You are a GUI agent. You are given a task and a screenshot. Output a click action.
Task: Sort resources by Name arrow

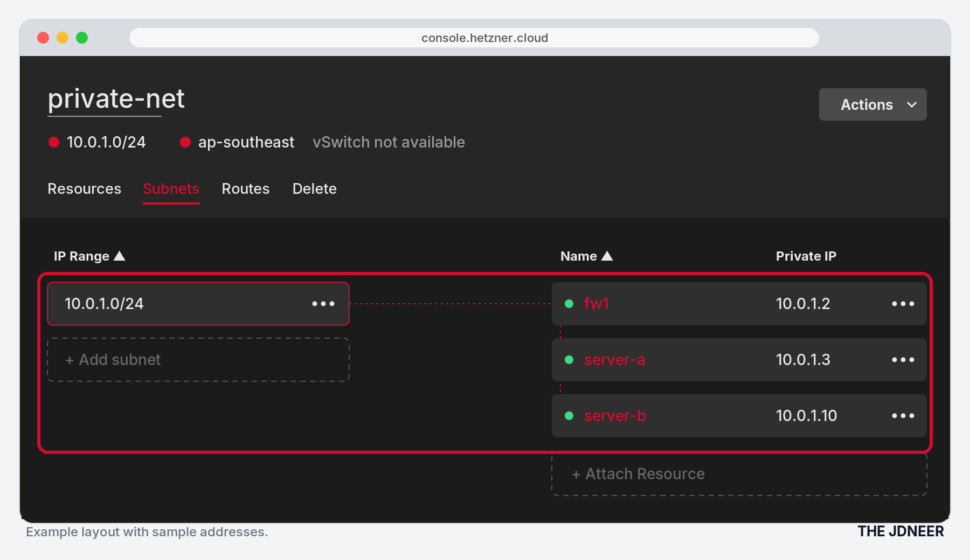pyautogui.click(x=607, y=256)
